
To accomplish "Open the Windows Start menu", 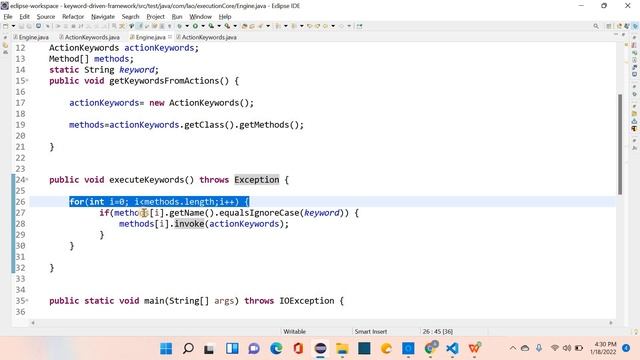I will 166,349.
